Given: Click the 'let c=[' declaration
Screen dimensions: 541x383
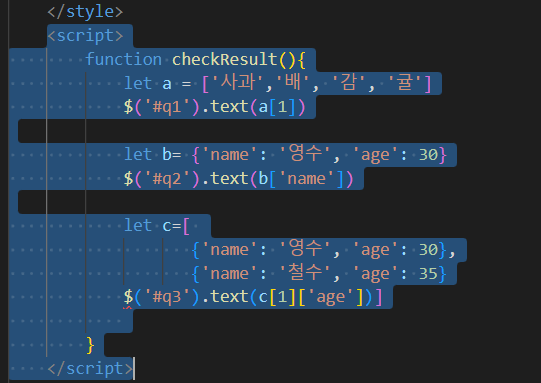Looking at the screenshot, I should pyautogui.click(x=157, y=226).
